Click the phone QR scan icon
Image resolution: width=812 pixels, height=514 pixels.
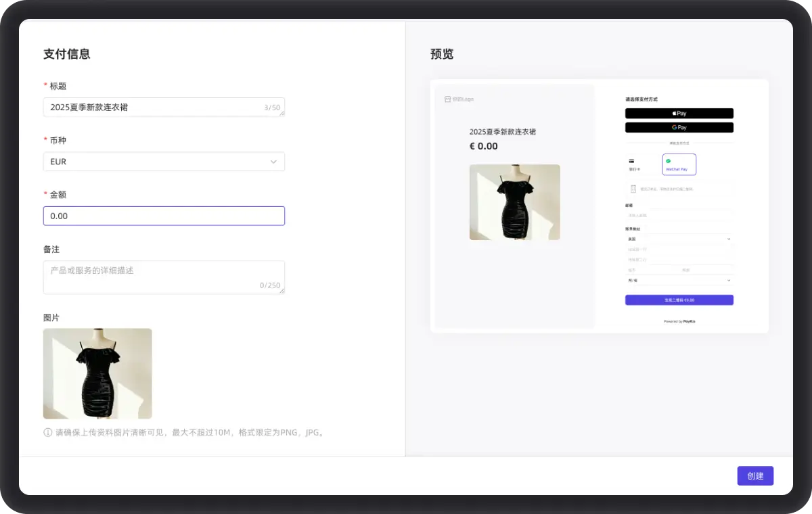coord(633,189)
